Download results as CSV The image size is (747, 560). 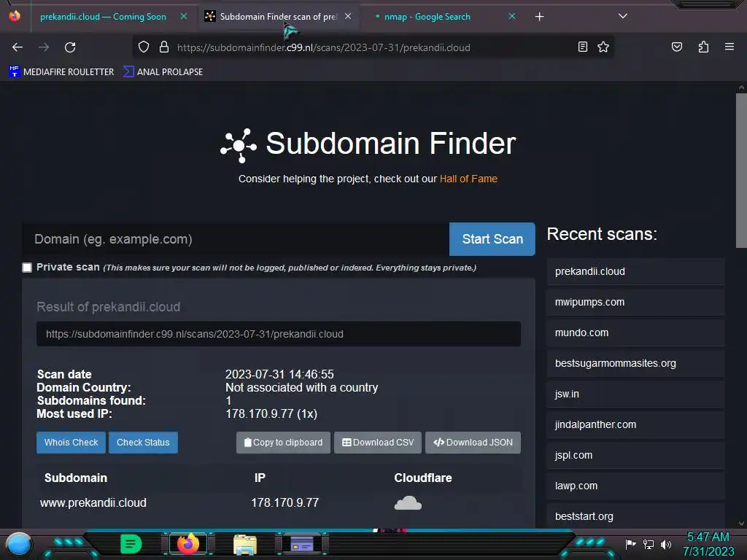click(x=378, y=443)
